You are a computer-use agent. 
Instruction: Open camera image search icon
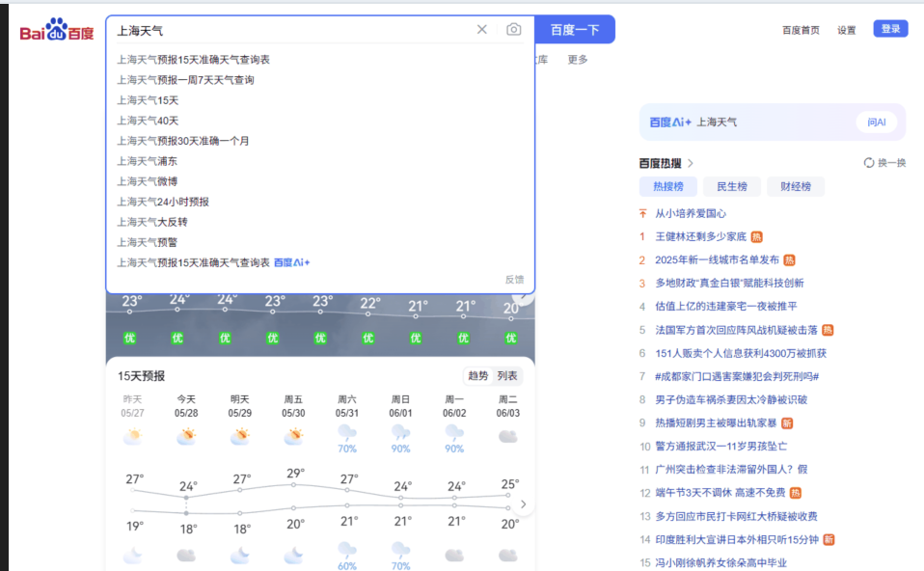[x=514, y=30]
